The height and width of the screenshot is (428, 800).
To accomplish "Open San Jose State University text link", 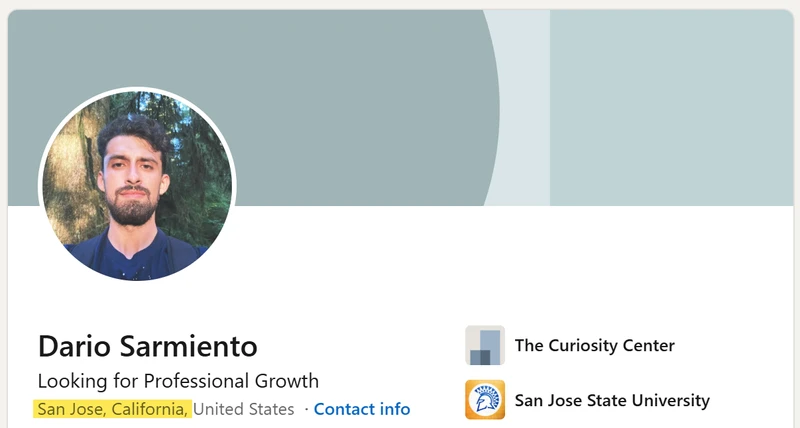I will pyautogui.click(x=612, y=400).
